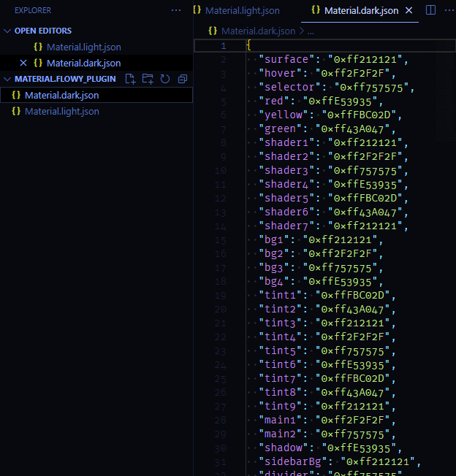Open Explorer views and more actions menu
456x476 pixels.
pyautogui.click(x=175, y=10)
